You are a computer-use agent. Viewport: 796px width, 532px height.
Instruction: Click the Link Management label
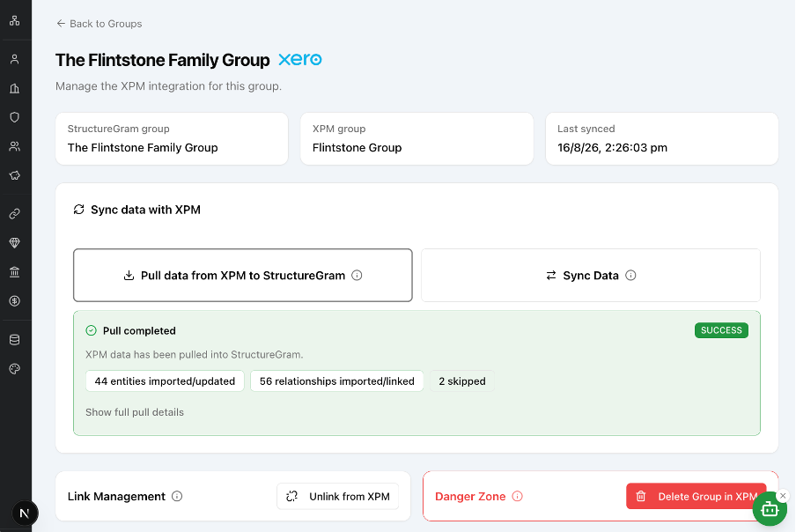116,496
